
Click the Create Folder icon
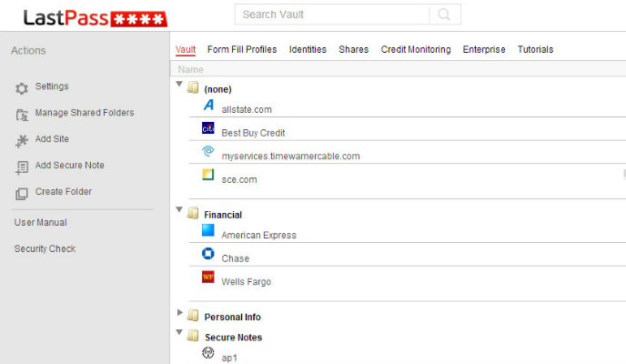(x=22, y=194)
